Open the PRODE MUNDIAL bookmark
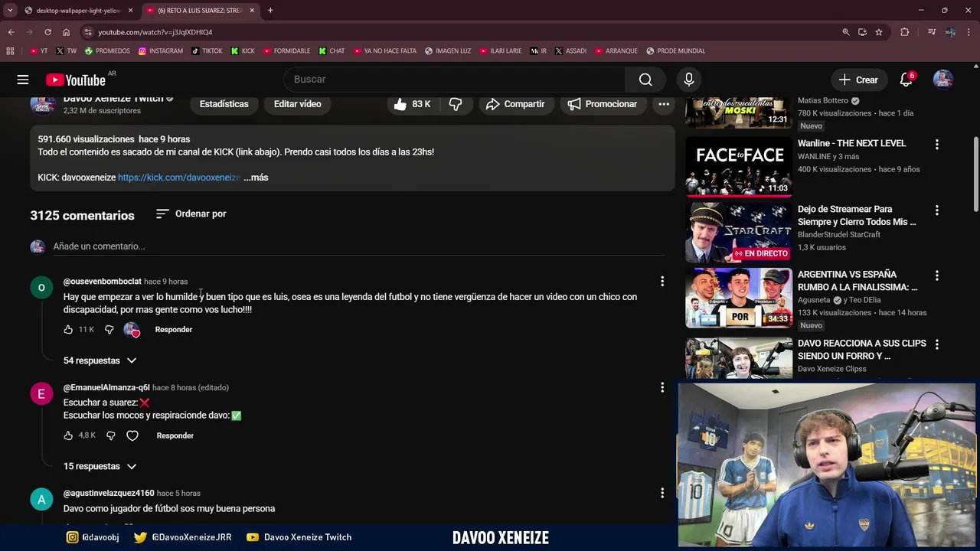 675,51
